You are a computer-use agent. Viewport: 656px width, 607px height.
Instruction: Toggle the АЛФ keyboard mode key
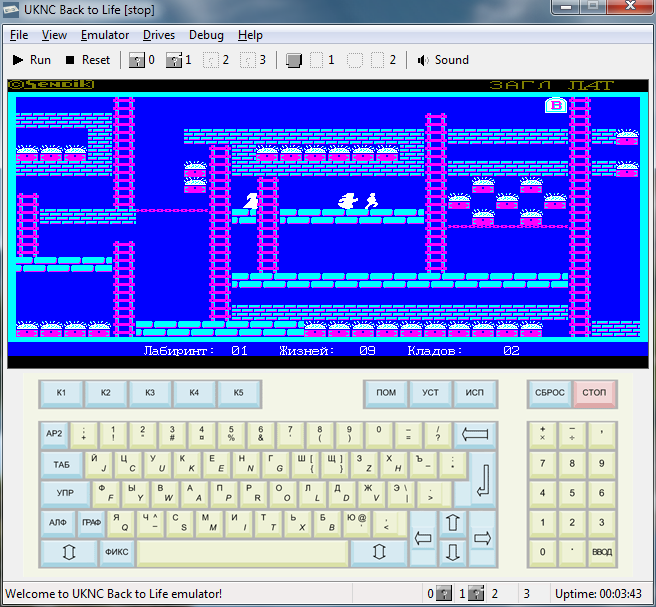(x=58, y=523)
